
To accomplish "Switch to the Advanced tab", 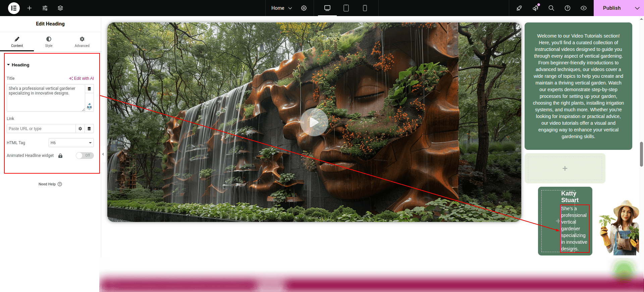I will click(82, 42).
